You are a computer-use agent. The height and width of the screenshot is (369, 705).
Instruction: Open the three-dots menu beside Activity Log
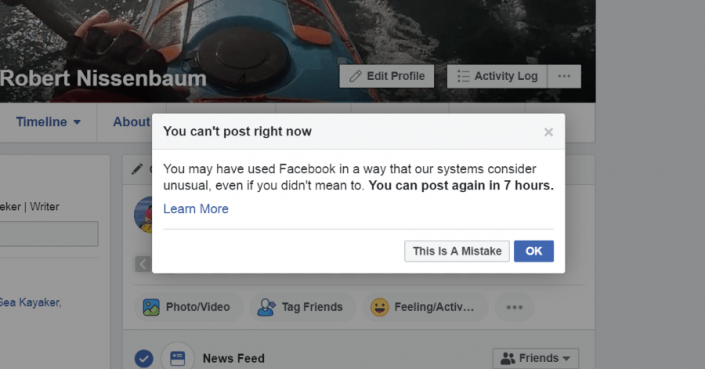click(564, 76)
